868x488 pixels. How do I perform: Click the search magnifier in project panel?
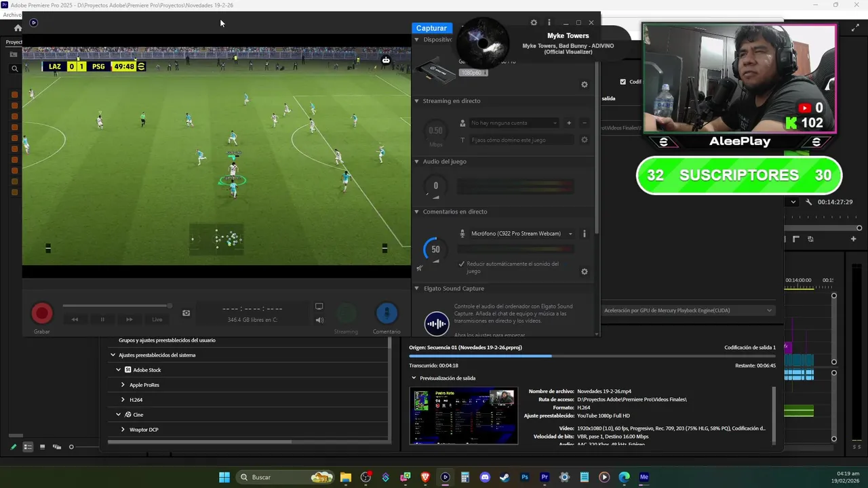pos(14,68)
